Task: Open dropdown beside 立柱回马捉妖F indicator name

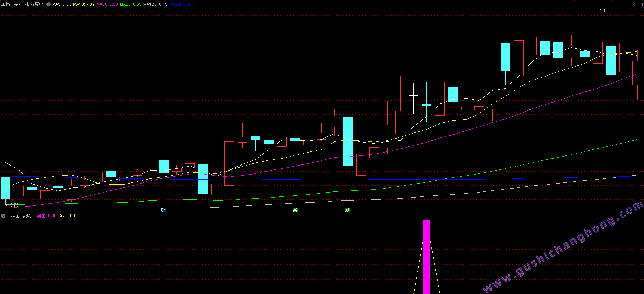Action: click(3, 216)
